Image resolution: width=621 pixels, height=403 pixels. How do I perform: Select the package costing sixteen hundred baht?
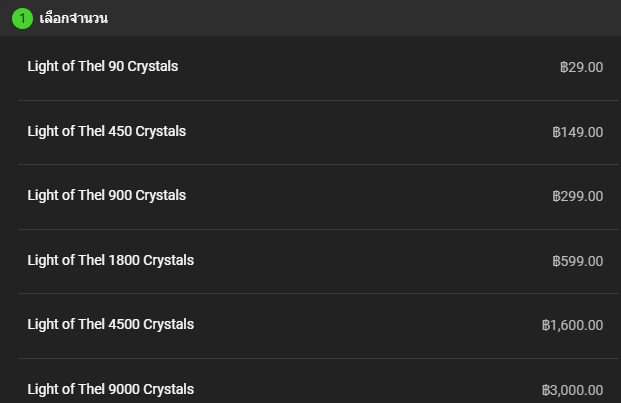point(318,326)
